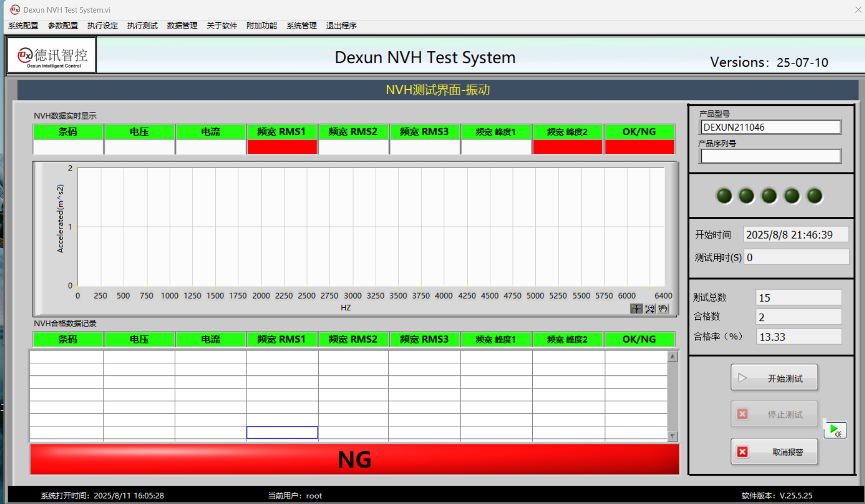The width and height of the screenshot is (865, 504).
Task: Click the 测试总数 field showing 15
Action: tap(799, 298)
